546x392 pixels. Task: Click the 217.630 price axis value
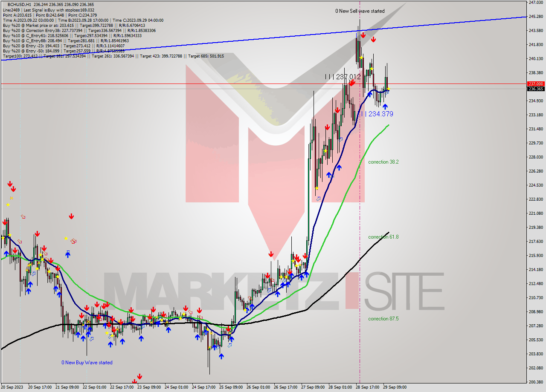pos(535,242)
